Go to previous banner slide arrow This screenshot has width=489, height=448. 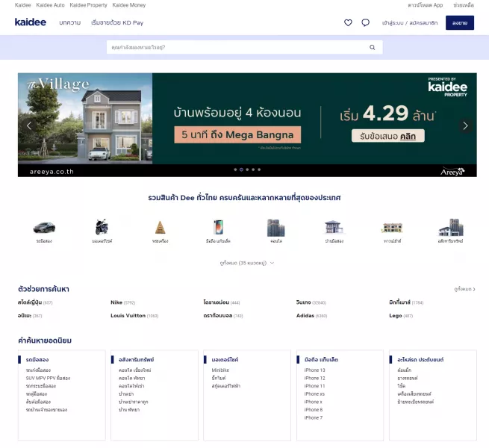point(29,125)
